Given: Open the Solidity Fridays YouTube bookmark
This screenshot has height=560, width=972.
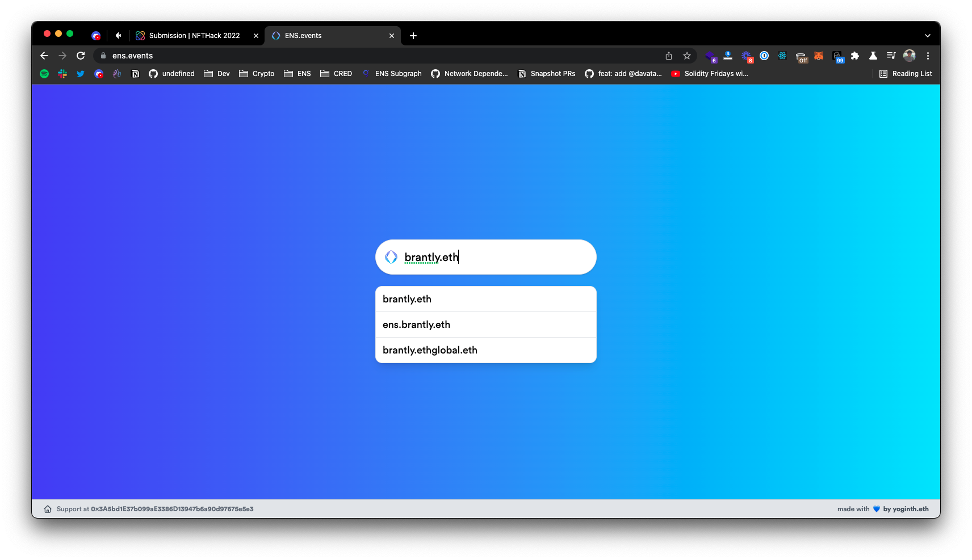Looking at the screenshot, I should (x=710, y=74).
